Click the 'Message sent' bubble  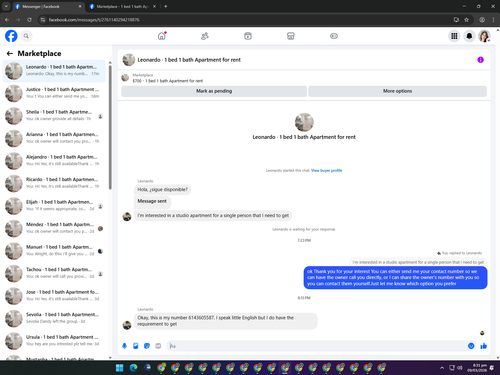click(152, 201)
